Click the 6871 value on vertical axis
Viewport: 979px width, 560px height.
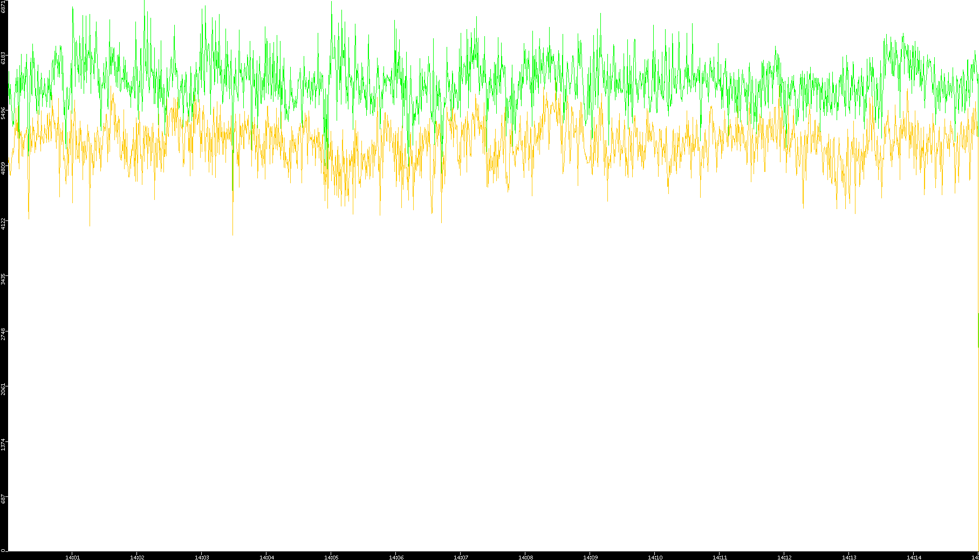4,6
